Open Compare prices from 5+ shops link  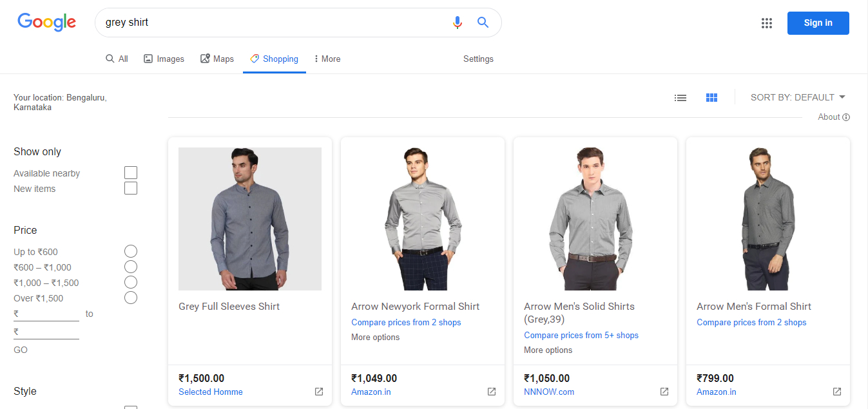coord(581,335)
